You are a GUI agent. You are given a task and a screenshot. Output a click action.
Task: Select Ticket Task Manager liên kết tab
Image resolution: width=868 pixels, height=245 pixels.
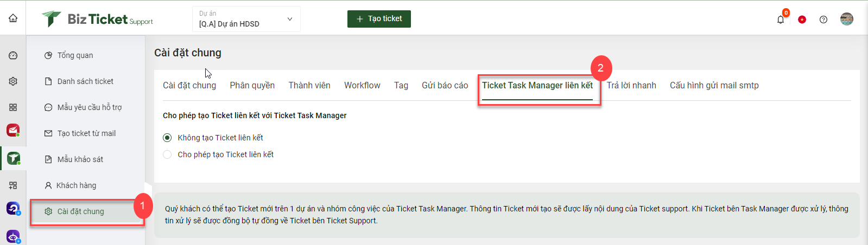click(x=537, y=85)
